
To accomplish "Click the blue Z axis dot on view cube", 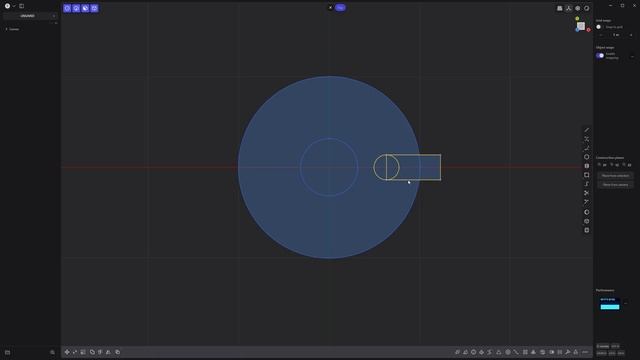I will pyautogui.click(x=577, y=30).
